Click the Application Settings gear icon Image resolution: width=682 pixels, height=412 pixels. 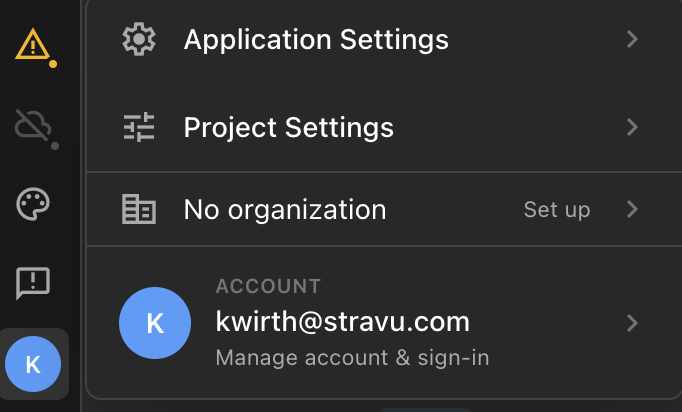click(x=139, y=39)
